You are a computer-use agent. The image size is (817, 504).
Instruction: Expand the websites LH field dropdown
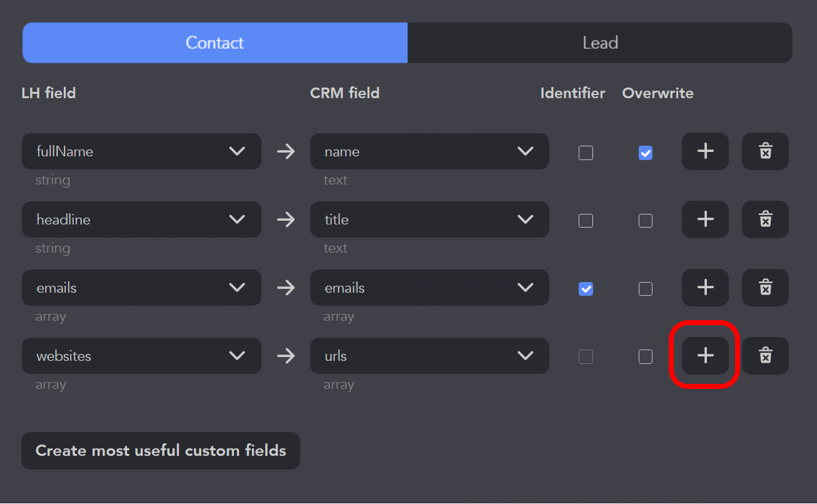[141, 356]
